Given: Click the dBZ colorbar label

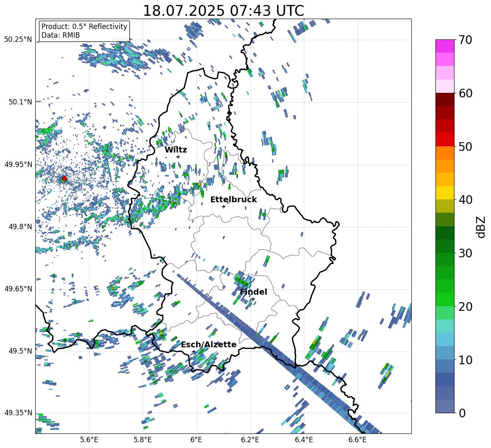Looking at the screenshot, I should click(481, 227).
